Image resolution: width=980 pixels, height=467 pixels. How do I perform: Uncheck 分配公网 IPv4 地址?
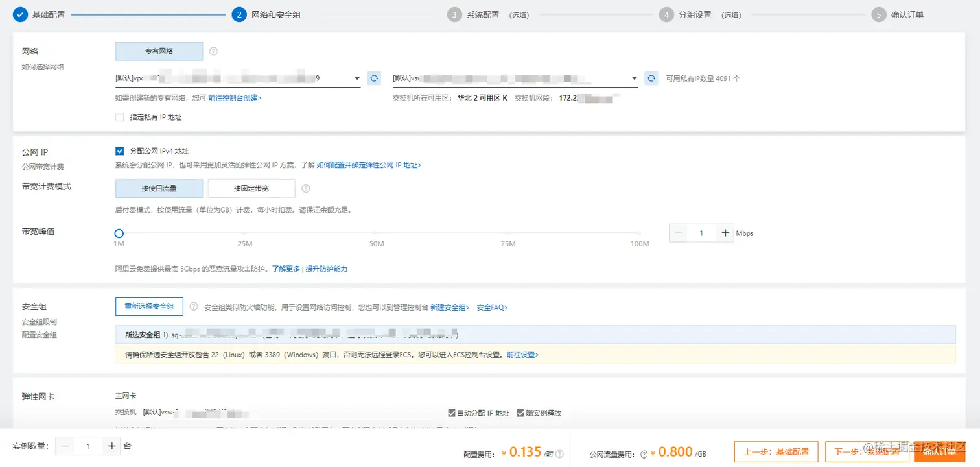(119, 150)
